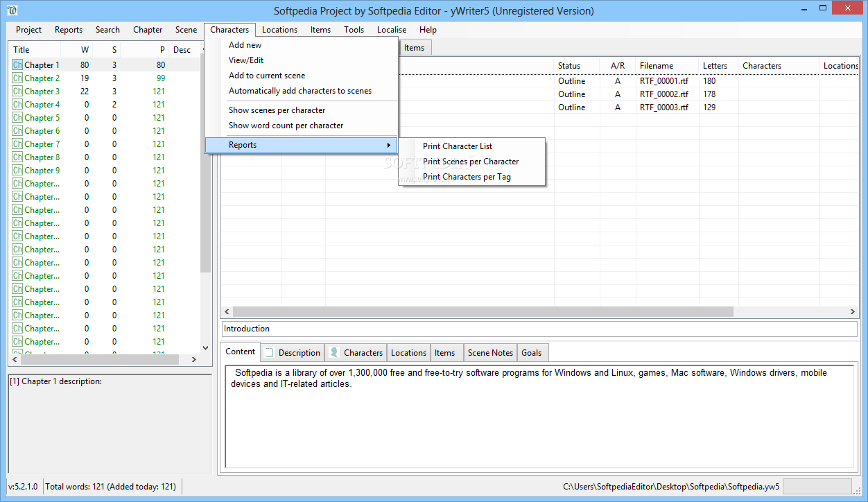The width and height of the screenshot is (868, 502).
Task: Click into the Softpedia content text area
Action: [539, 416]
